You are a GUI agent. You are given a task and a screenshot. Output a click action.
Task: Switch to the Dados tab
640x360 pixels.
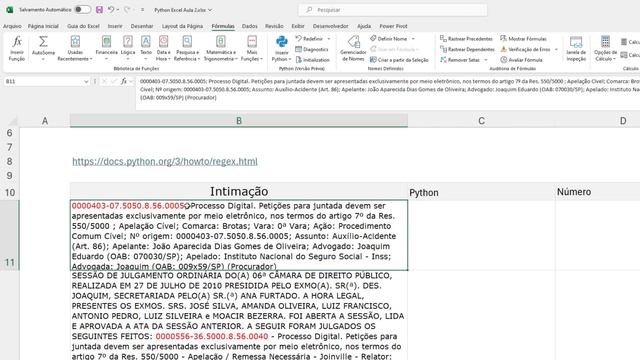click(250, 26)
